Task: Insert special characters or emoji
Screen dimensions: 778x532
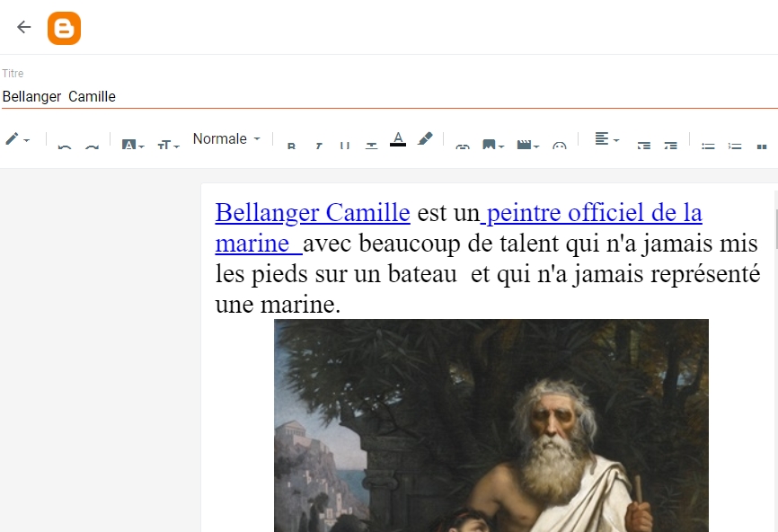Action: pyautogui.click(x=559, y=146)
